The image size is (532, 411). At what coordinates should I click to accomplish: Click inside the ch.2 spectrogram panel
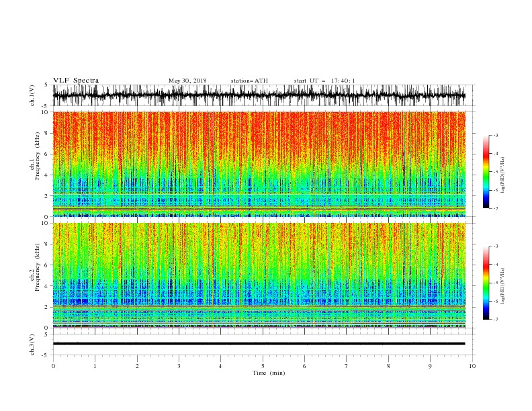[259, 275]
